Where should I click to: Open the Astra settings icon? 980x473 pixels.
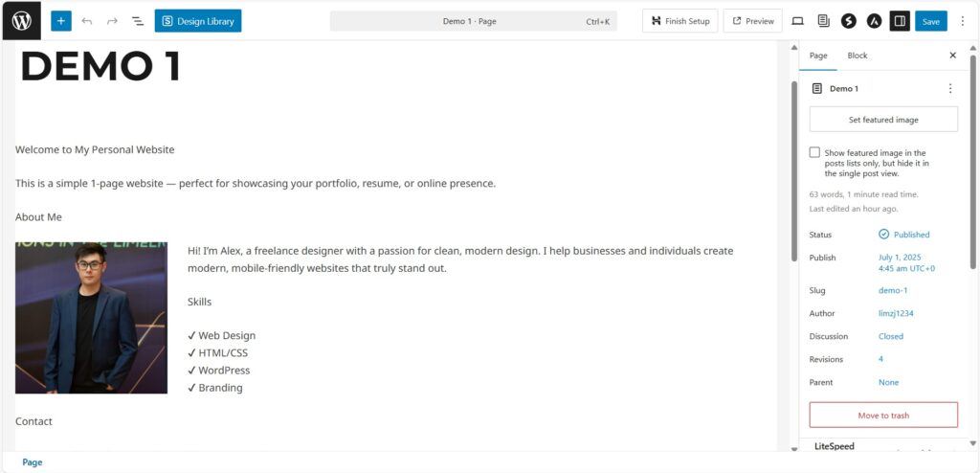tap(874, 21)
